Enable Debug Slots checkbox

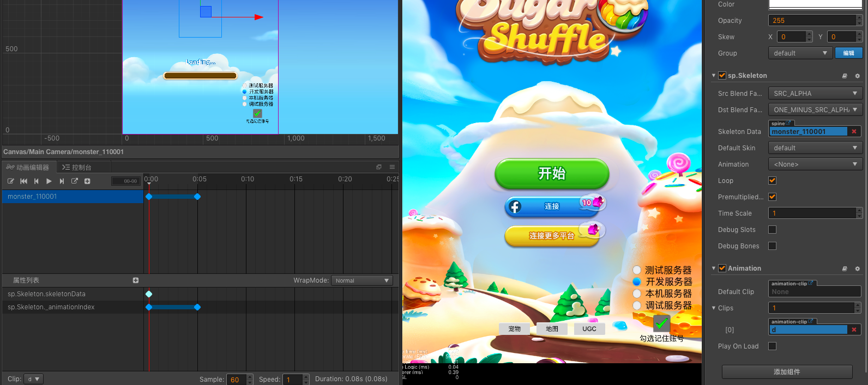pos(772,230)
